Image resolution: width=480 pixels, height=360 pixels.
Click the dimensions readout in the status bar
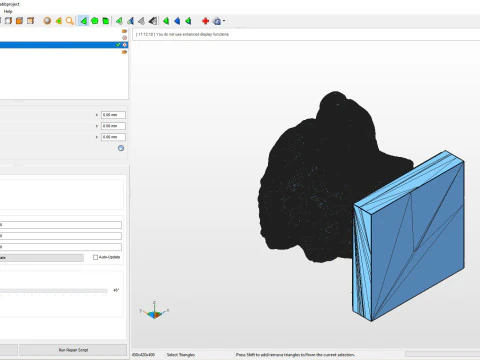click(144, 355)
